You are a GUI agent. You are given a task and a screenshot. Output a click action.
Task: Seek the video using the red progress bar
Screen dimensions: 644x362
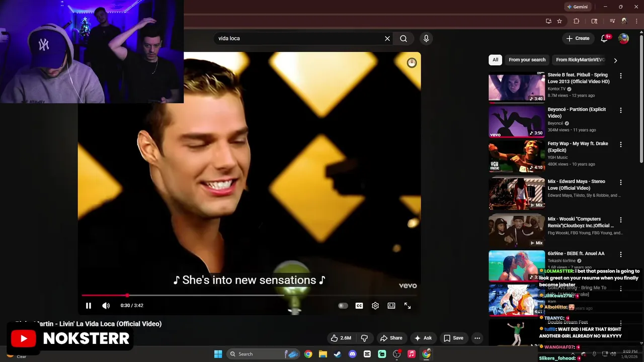249,296
